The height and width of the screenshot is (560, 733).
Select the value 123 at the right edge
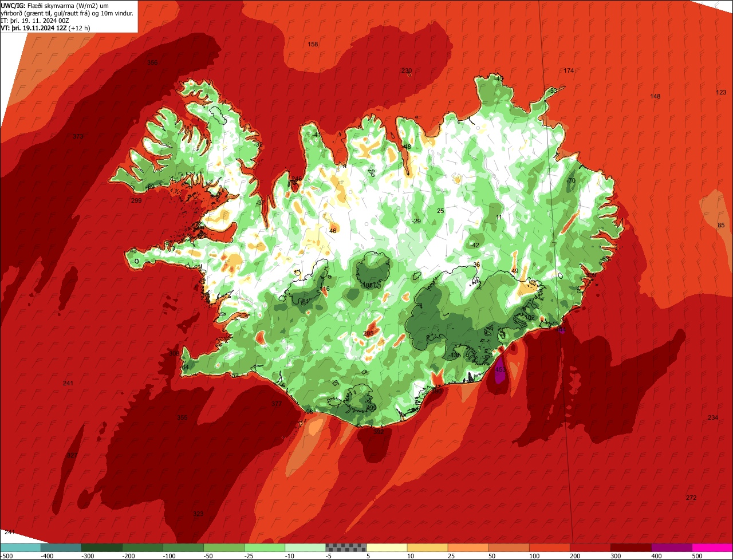point(721,92)
